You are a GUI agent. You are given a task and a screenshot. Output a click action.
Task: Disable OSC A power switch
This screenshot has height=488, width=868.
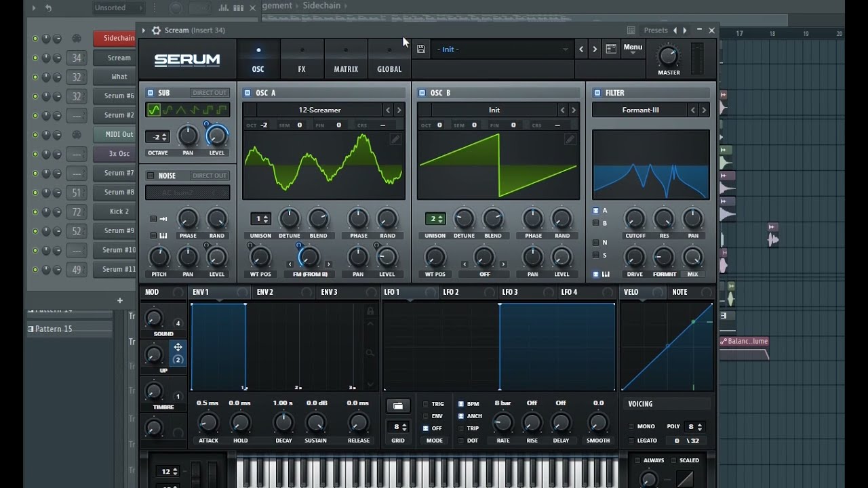click(247, 93)
